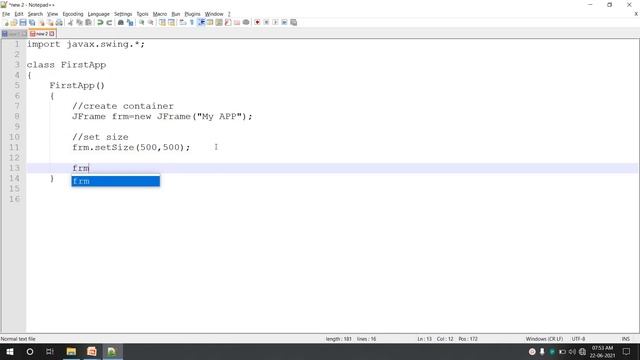Open the Plugins menu

click(192, 14)
